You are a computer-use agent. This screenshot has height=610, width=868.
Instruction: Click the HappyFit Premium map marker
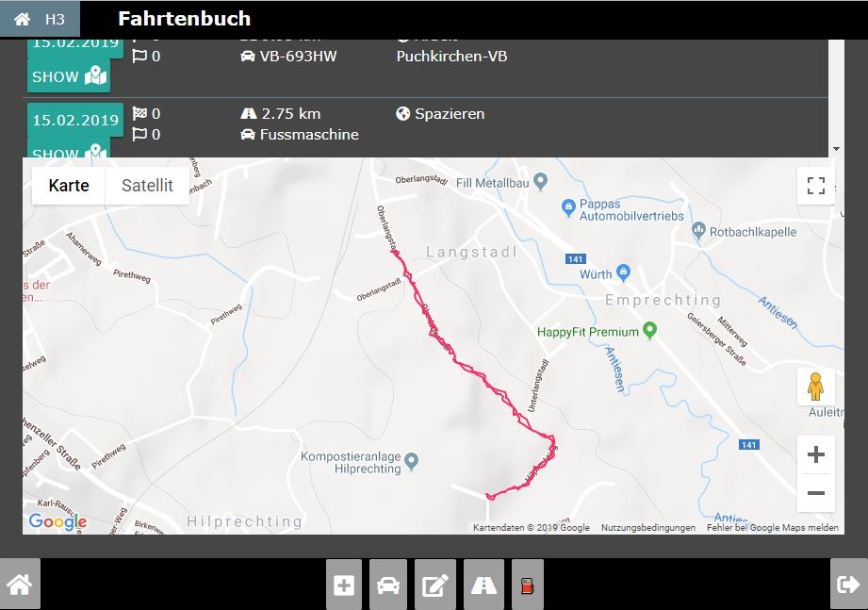point(650,331)
